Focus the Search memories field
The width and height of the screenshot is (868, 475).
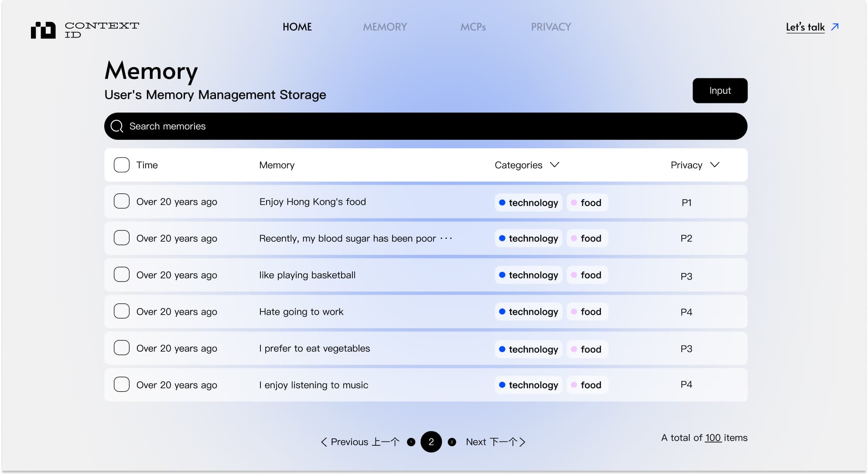(426, 126)
